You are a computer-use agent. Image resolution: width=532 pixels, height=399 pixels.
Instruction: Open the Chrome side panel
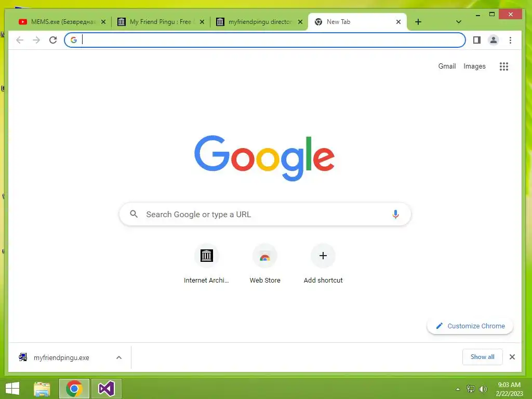477,40
